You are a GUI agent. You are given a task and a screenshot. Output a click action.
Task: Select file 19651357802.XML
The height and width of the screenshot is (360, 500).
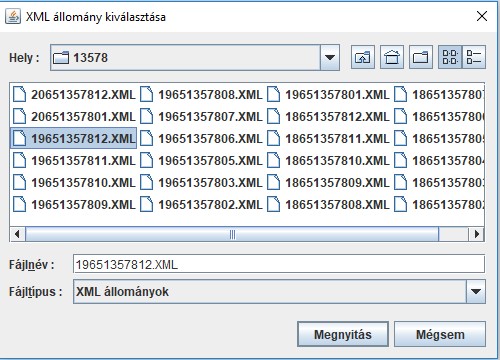(201, 205)
